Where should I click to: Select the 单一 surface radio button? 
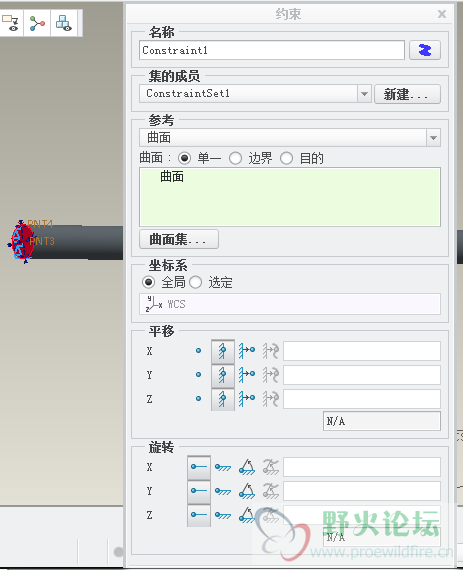(185, 158)
